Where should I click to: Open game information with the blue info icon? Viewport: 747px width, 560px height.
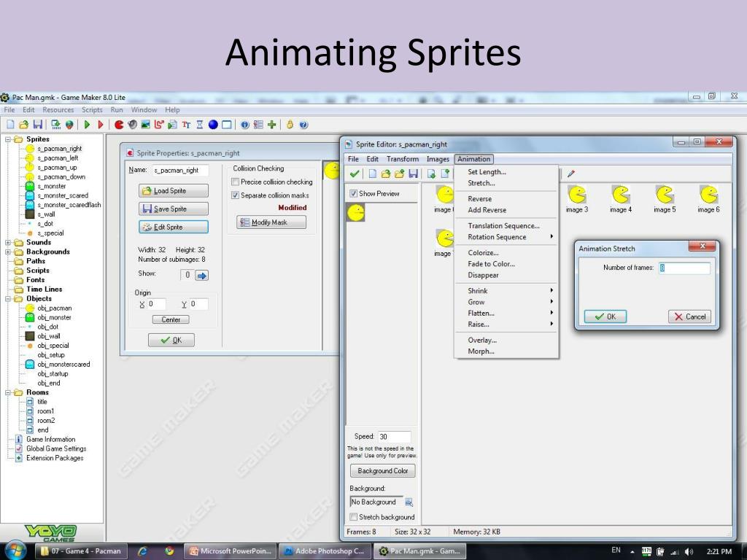[x=245, y=125]
